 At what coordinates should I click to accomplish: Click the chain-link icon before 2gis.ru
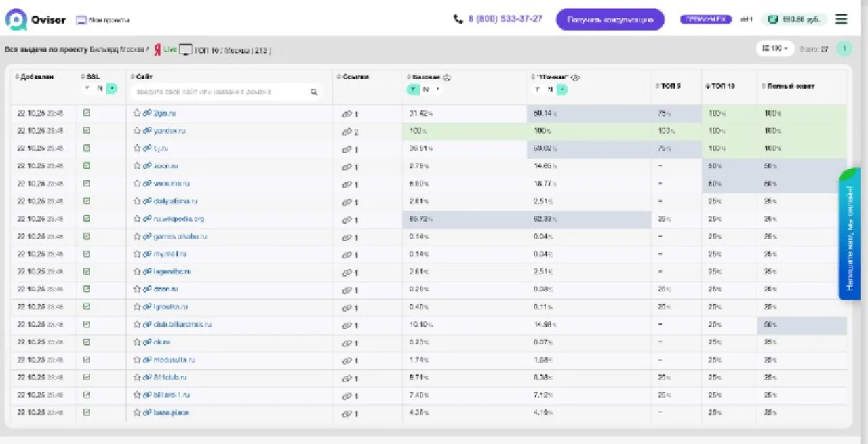tap(147, 113)
